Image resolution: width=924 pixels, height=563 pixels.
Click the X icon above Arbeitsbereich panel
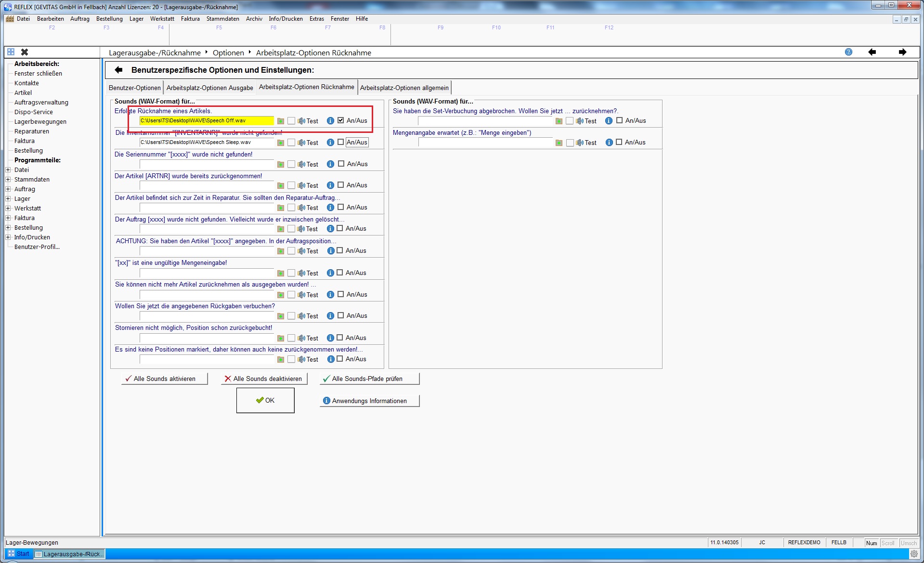(25, 52)
